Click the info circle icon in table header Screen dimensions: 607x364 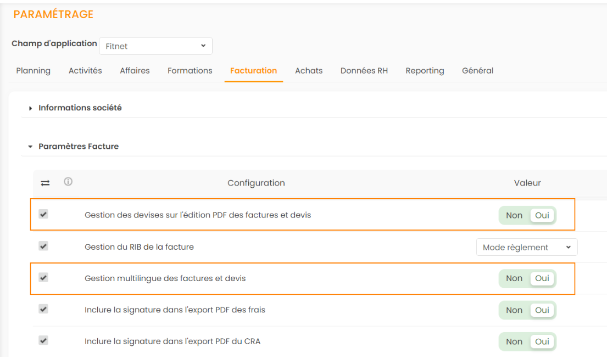[x=68, y=182]
